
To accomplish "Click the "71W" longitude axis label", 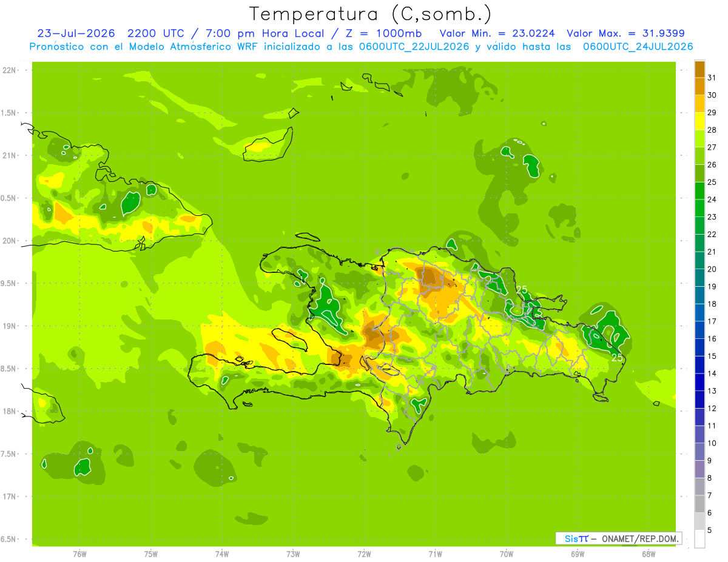I will (x=435, y=554).
